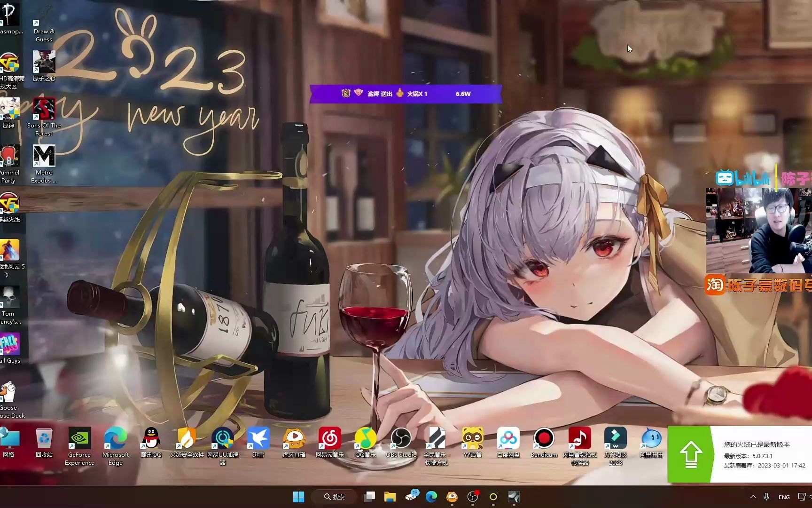Click the microphone icon in system tray

pyautogui.click(x=766, y=497)
